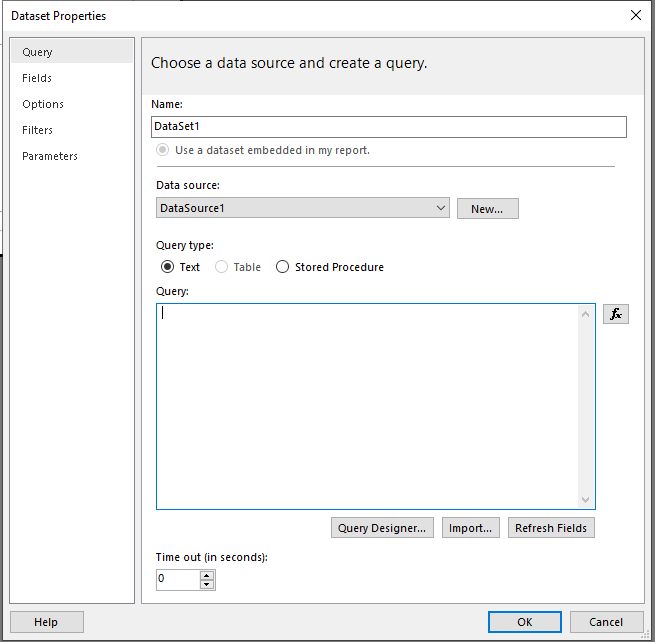Click the time out seconds field
The height and width of the screenshot is (642, 655).
178,579
